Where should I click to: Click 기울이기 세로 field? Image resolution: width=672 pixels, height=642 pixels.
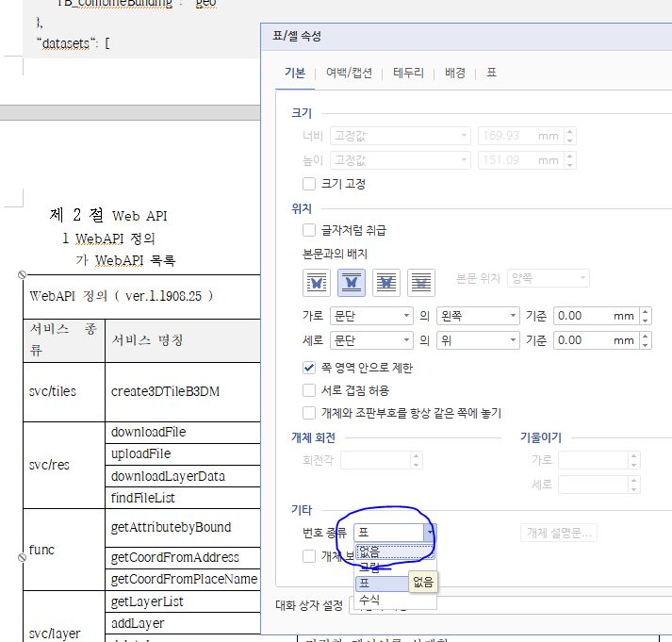click(593, 485)
